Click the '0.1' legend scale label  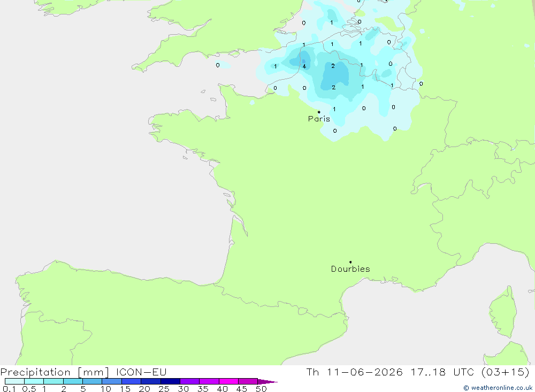(x=9, y=389)
